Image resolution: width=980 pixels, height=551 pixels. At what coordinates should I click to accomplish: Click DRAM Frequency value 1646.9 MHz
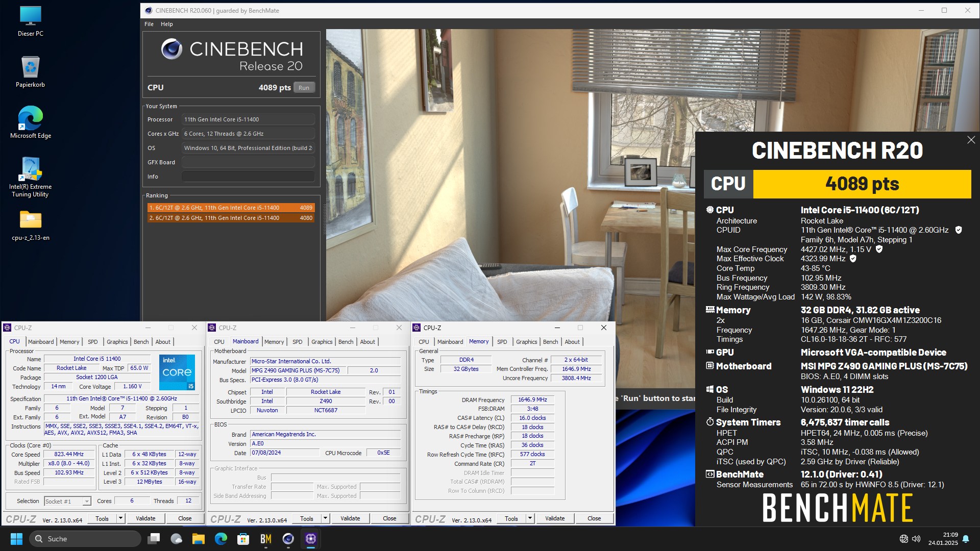click(532, 399)
